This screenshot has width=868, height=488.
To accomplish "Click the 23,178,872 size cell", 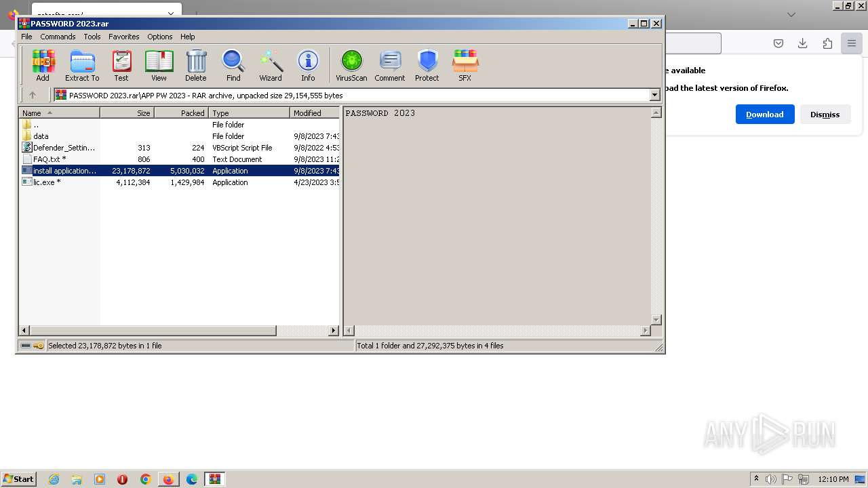I will 131,171.
